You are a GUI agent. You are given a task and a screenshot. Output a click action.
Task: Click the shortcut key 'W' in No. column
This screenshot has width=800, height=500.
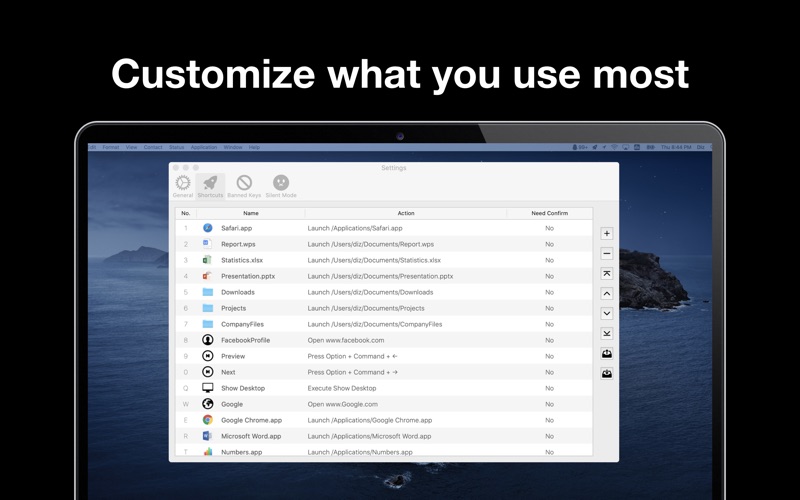click(x=186, y=404)
